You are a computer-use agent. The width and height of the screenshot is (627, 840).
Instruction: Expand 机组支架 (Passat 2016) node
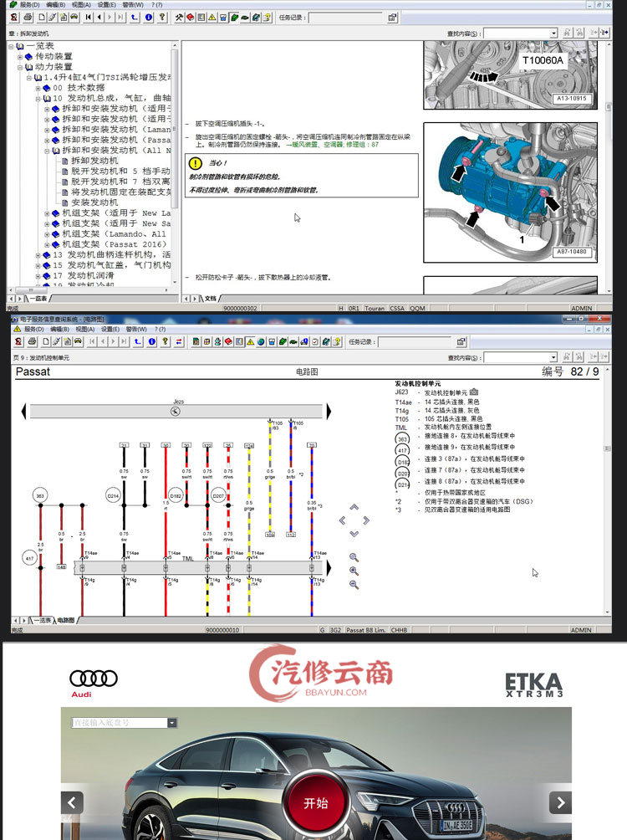[47, 245]
